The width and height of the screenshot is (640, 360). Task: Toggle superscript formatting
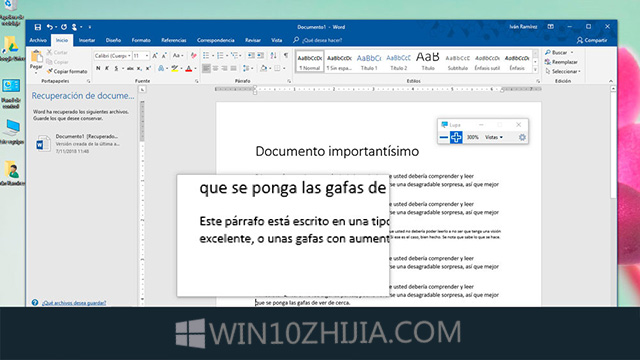[x=148, y=68]
